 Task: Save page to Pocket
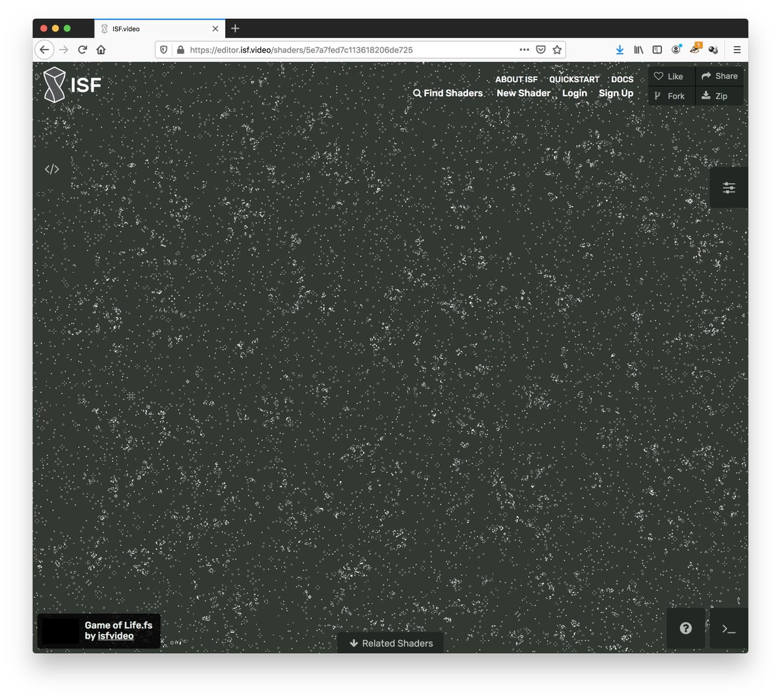click(541, 49)
